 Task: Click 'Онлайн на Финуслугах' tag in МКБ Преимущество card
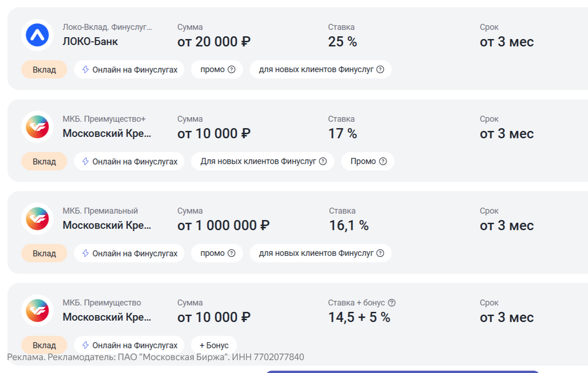coord(129,345)
